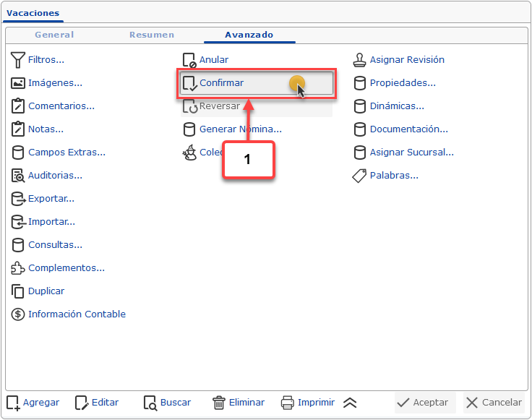Open Auditorias... option
The height and width of the screenshot is (420, 532).
tap(56, 175)
